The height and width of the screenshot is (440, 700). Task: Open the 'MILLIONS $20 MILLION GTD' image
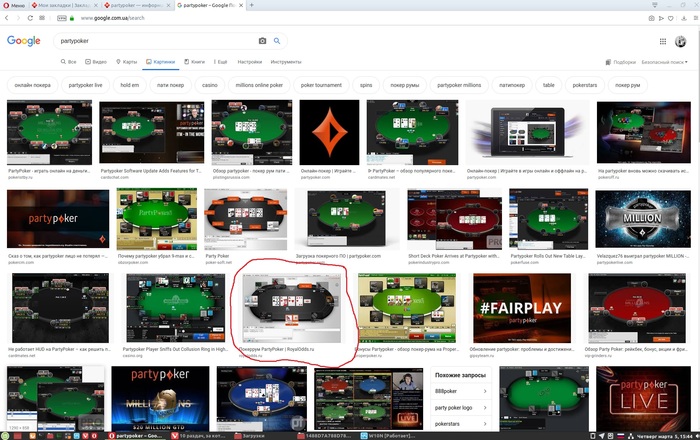tap(160, 398)
